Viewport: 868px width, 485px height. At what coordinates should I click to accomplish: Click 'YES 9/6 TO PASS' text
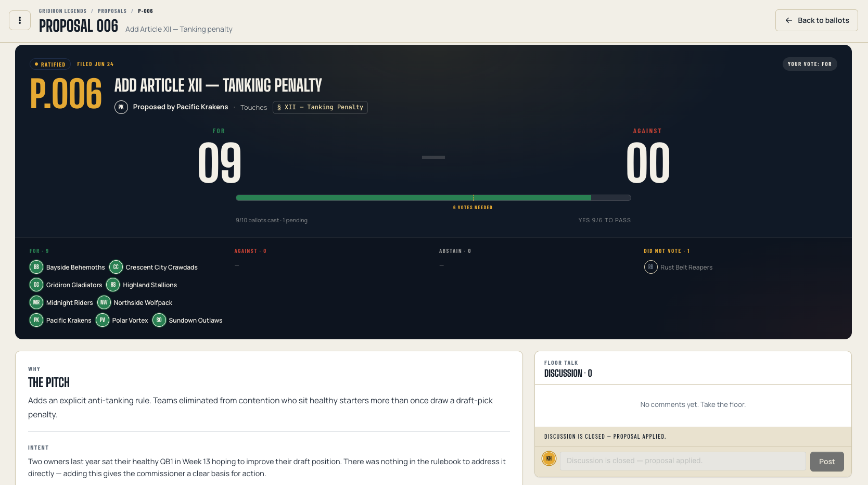(605, 220)
